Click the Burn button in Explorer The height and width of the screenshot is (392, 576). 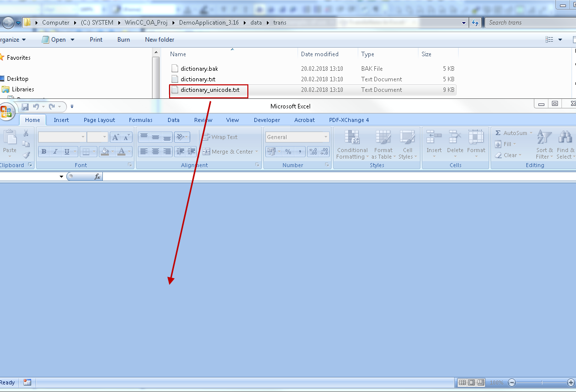tap(123, 40)
